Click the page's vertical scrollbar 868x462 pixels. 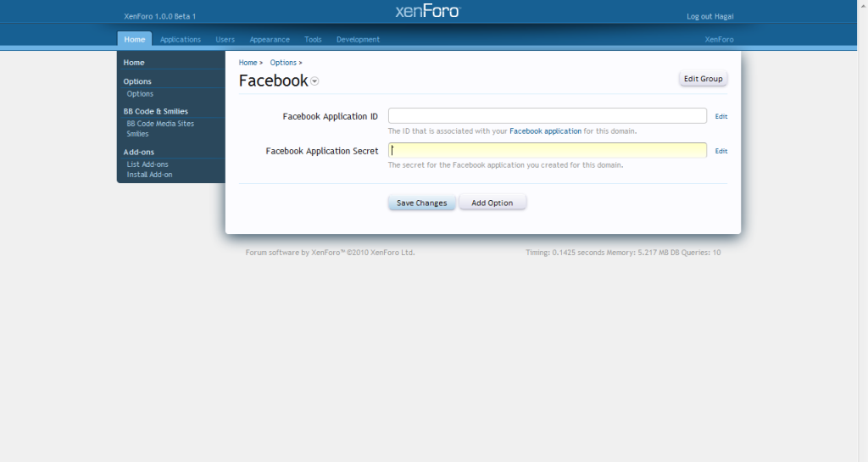pyautogui.click(x=862, y=231)
